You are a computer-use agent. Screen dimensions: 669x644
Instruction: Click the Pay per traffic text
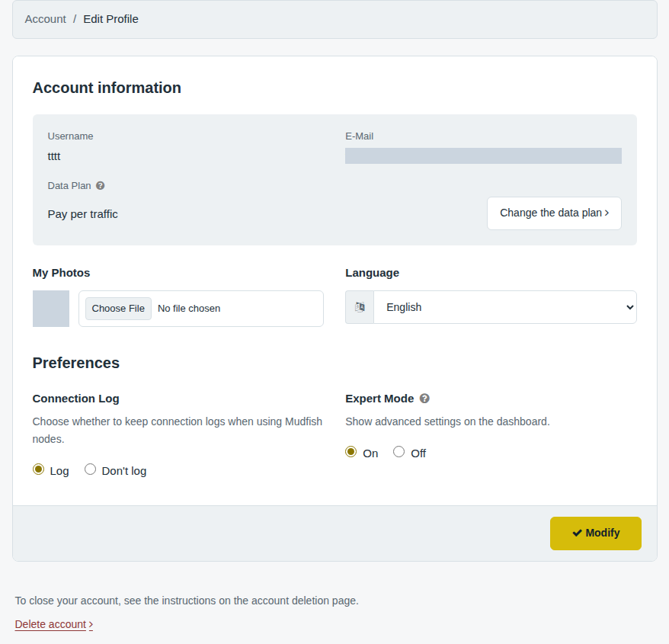[83, 214]
